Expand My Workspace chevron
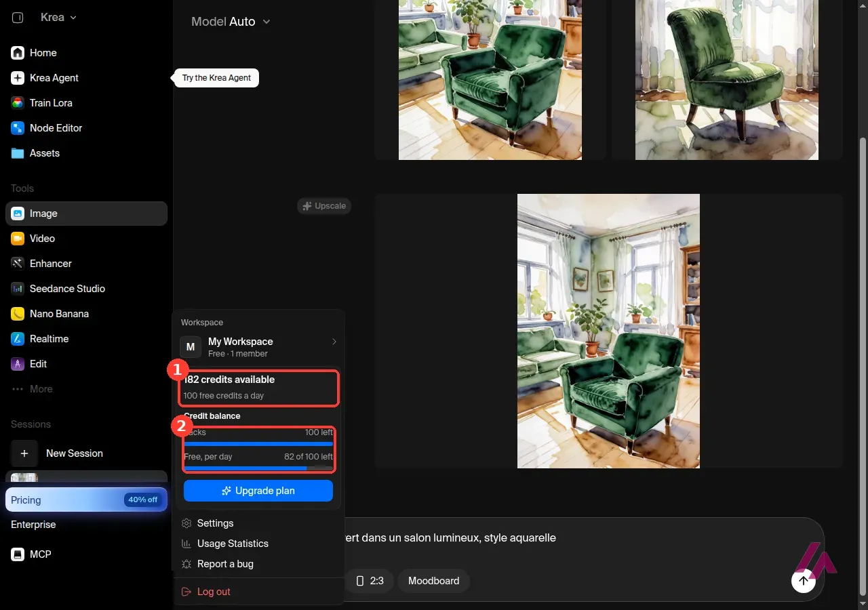Viewport: 868px width, 610px height. point(334,342)
